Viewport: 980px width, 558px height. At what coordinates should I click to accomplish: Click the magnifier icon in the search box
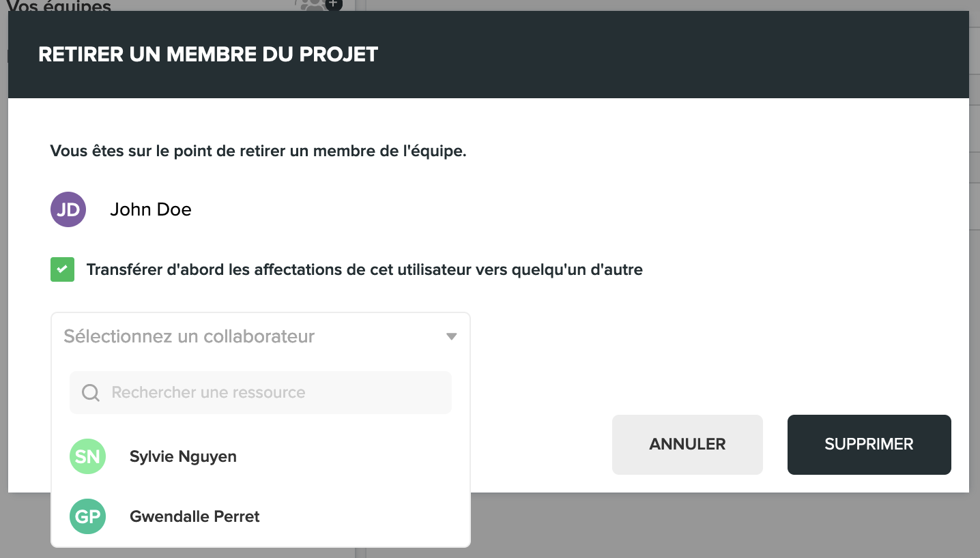click(x=91, y=392)
